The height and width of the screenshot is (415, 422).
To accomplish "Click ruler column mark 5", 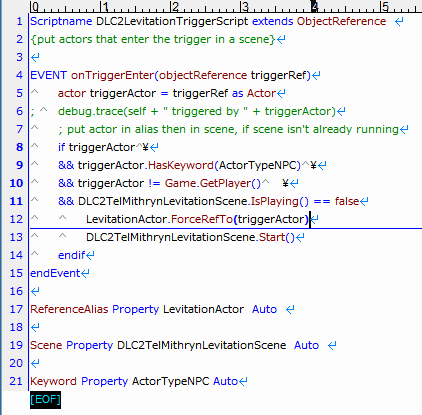I will pyautogui.click(x=385, y=7).
